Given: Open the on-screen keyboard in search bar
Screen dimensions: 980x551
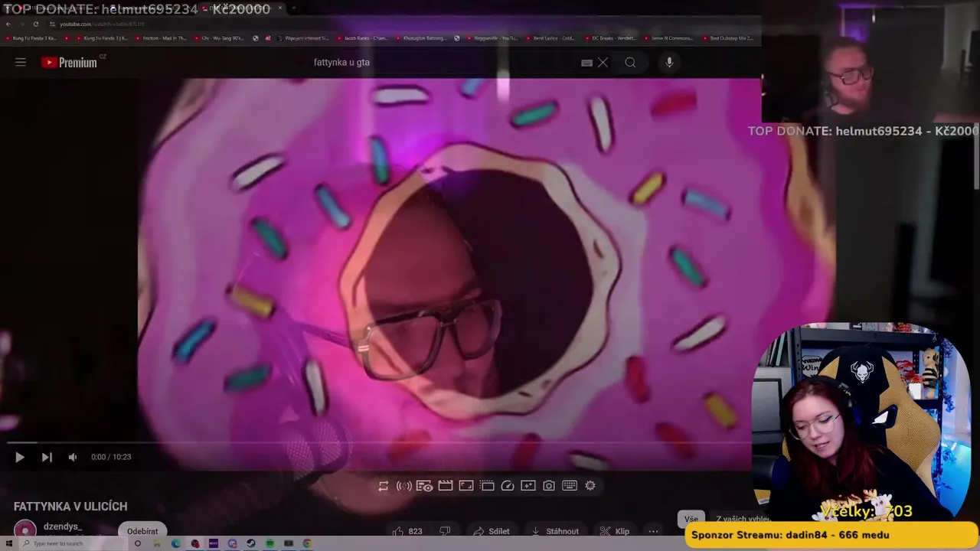Looking at the screenshot, I should point(586,63).
